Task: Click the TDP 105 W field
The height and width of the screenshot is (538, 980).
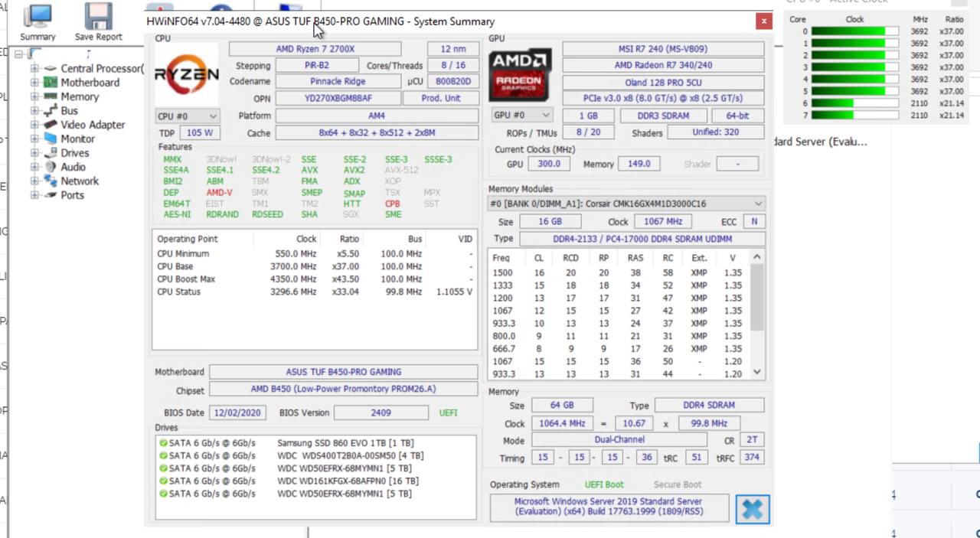Action: (200, 132)
